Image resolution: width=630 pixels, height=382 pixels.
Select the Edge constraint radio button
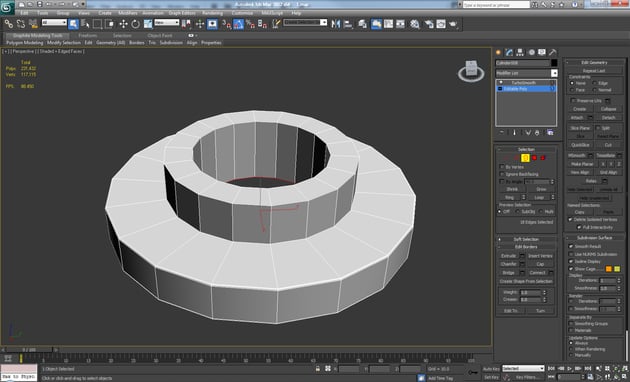tap(595, 83)
